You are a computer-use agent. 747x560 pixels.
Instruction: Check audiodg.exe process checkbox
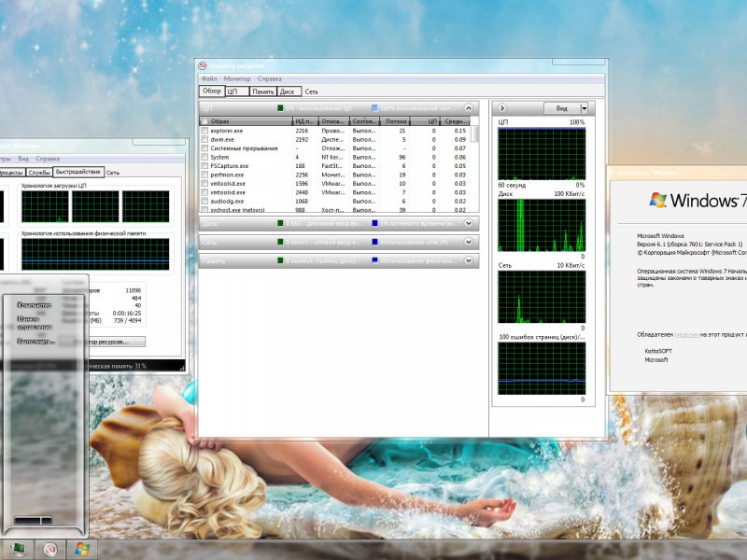(204, 201)
